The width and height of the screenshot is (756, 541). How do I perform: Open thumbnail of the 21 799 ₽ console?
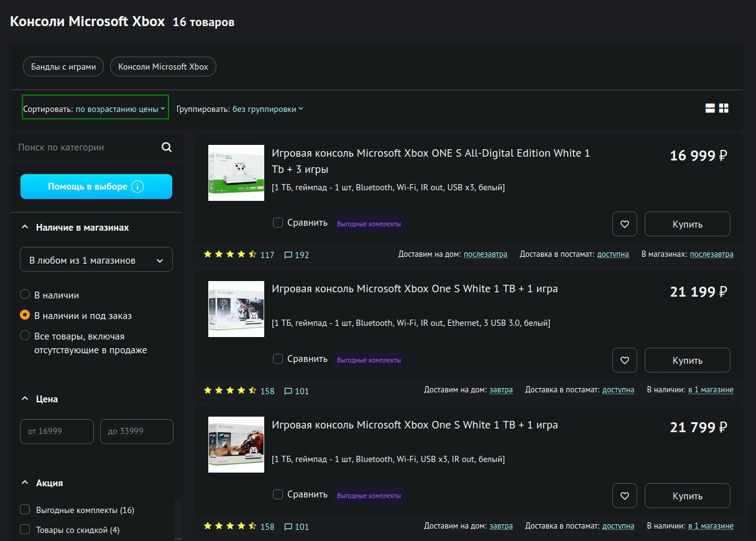(x=236, y=445)
